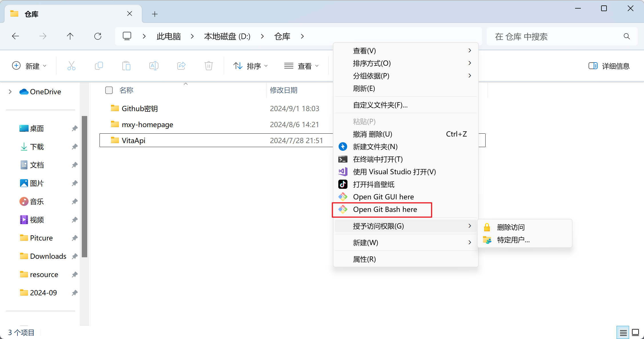Image resolution: width=644 pixels, height=339 pixels.
Task: Click 属性(R) in context menu
Action: coord(406,259)
